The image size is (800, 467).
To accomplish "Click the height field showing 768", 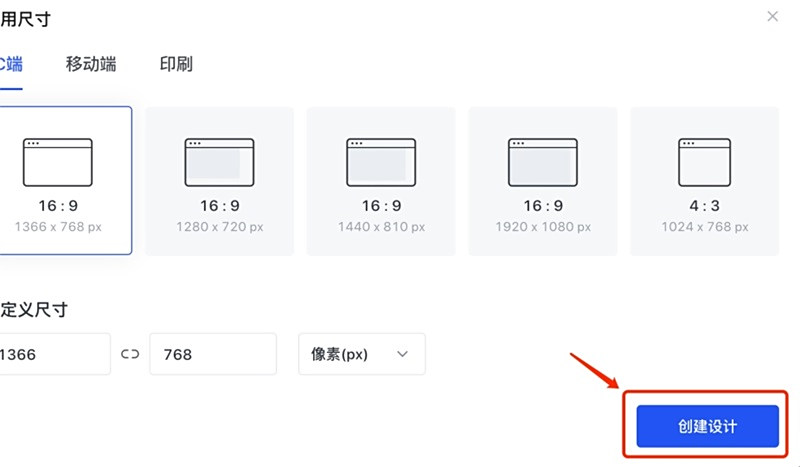I will 213,354.
